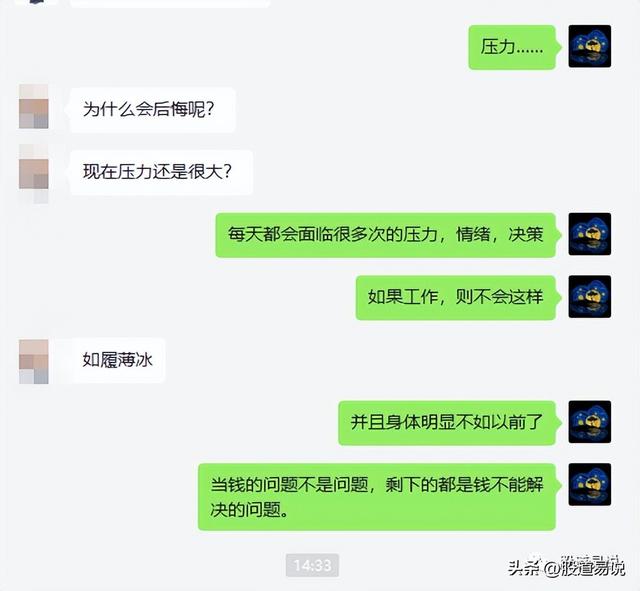Screen dimensions: 640x591
Task: Open the sender avatar next to 每天都会面临很多次的压力
Action: pos(589,234)
